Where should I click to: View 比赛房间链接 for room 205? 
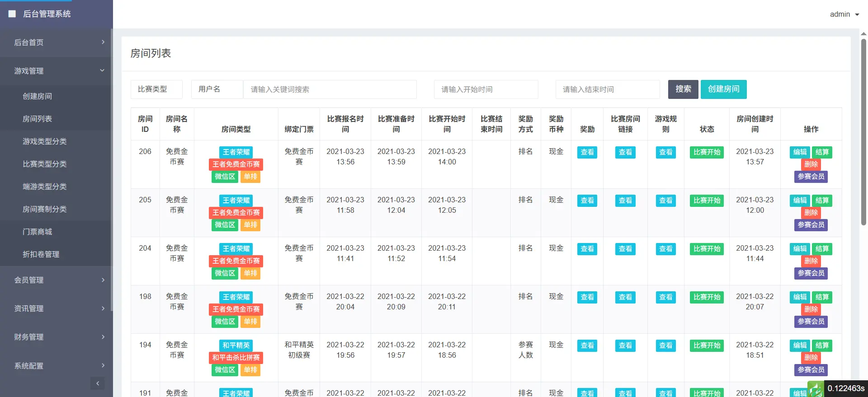pos(625,201)
